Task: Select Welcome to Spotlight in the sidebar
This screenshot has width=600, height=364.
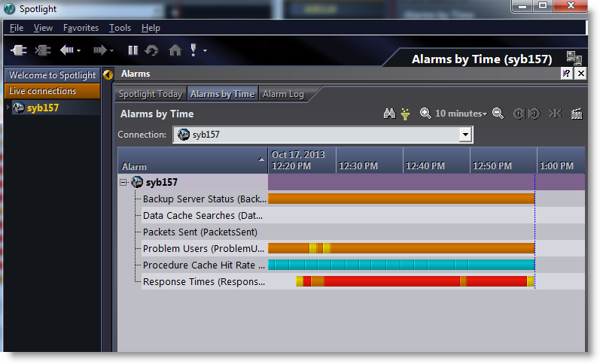Action: (x=53, y=75)
